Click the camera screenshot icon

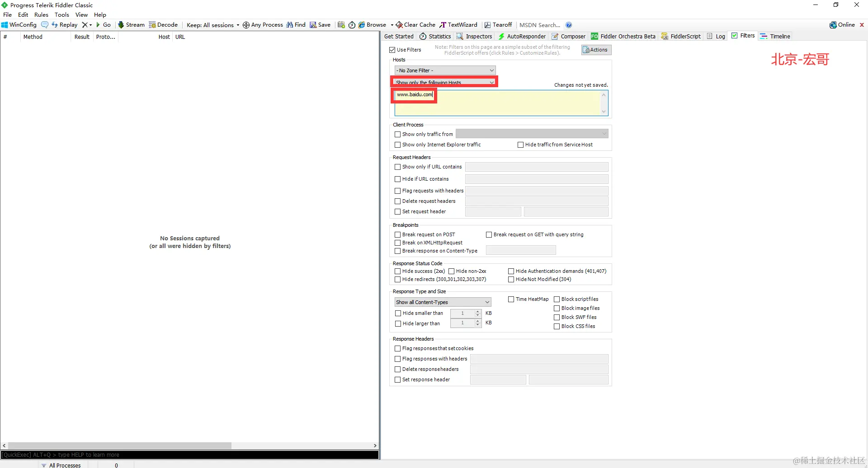coord(341,25)
